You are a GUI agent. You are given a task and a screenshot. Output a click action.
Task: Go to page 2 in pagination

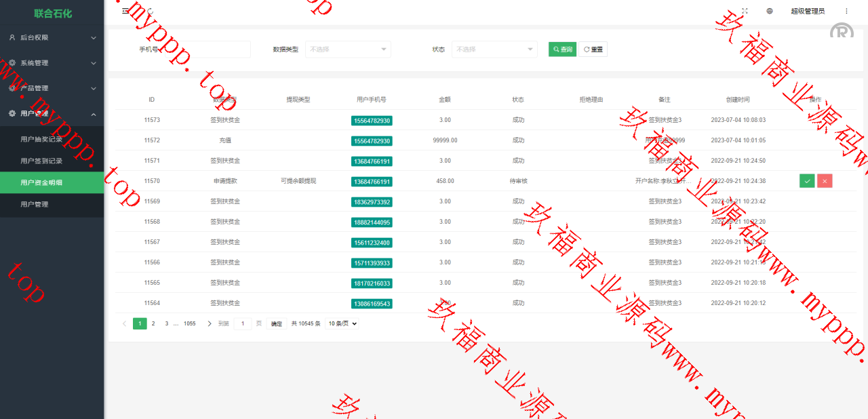pyautogui.click(x=153, y=324)
